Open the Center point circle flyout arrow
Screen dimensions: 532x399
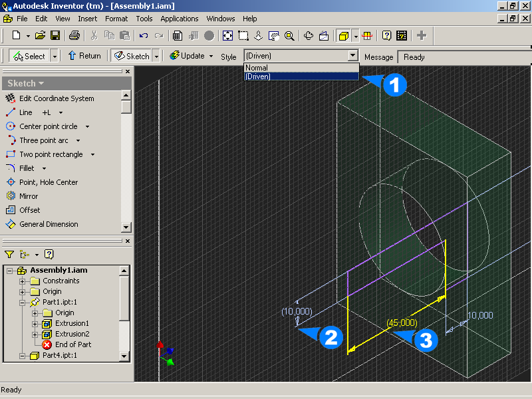[x=87, y=126]
